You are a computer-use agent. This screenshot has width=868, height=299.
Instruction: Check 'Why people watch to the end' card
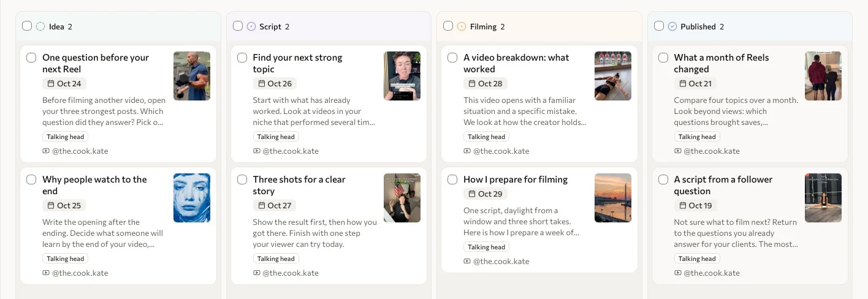point(31,180)
